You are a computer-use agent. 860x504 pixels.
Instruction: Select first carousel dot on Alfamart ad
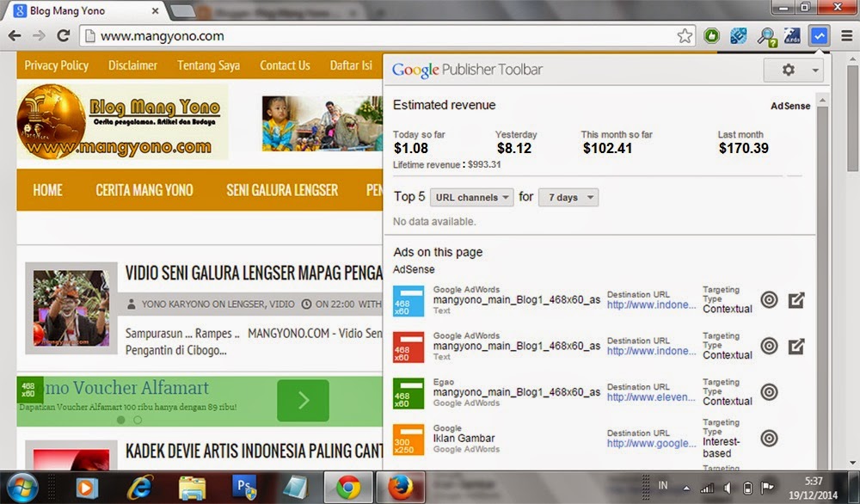(x=121, y=420)
